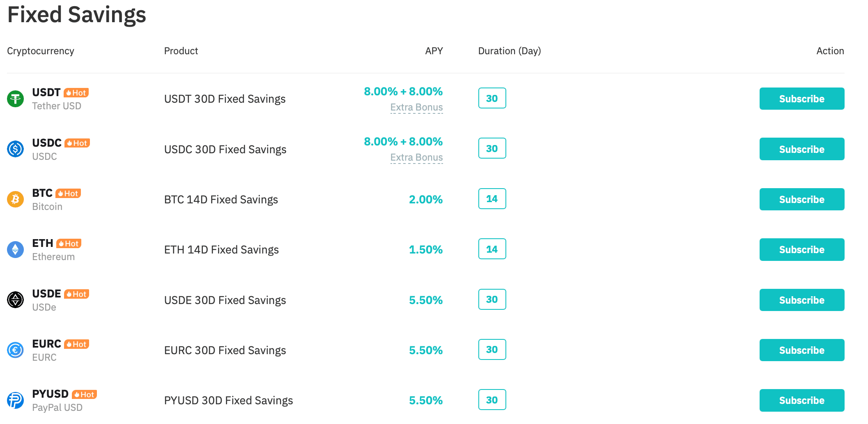Screen dimensions: 868x424
Task: Click the Ethereum coin icon
Action: point(16,249)
